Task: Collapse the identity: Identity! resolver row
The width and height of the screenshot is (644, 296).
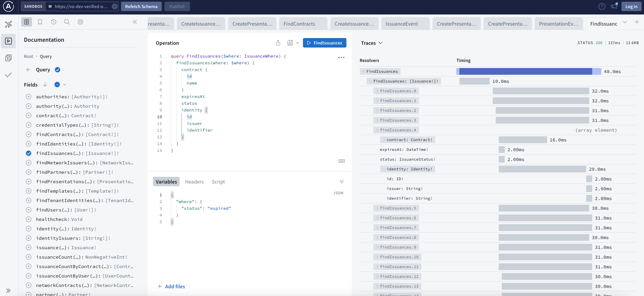Action: pos(384,169)
